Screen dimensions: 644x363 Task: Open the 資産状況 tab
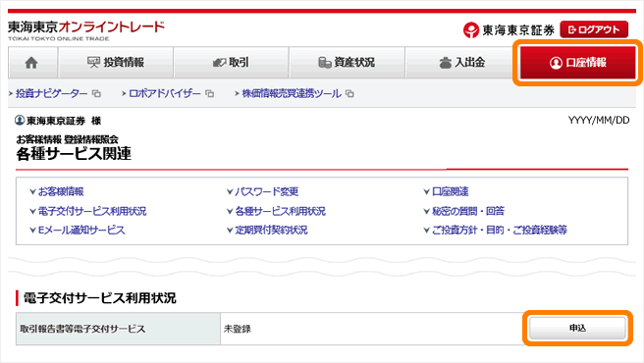(x=348, y=63)
